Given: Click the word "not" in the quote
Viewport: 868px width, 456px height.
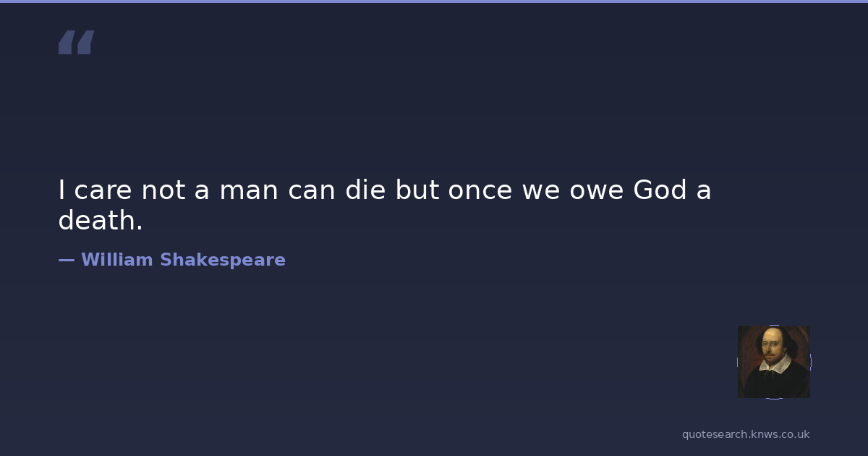Looking at the screenshot, I should [163, 190].
